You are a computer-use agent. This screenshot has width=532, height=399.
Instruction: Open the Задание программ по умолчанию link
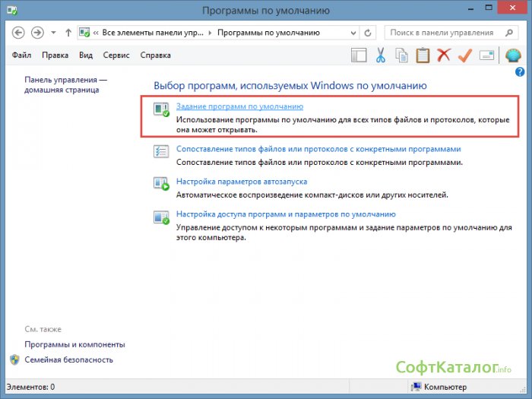click(x=239, y=107)
